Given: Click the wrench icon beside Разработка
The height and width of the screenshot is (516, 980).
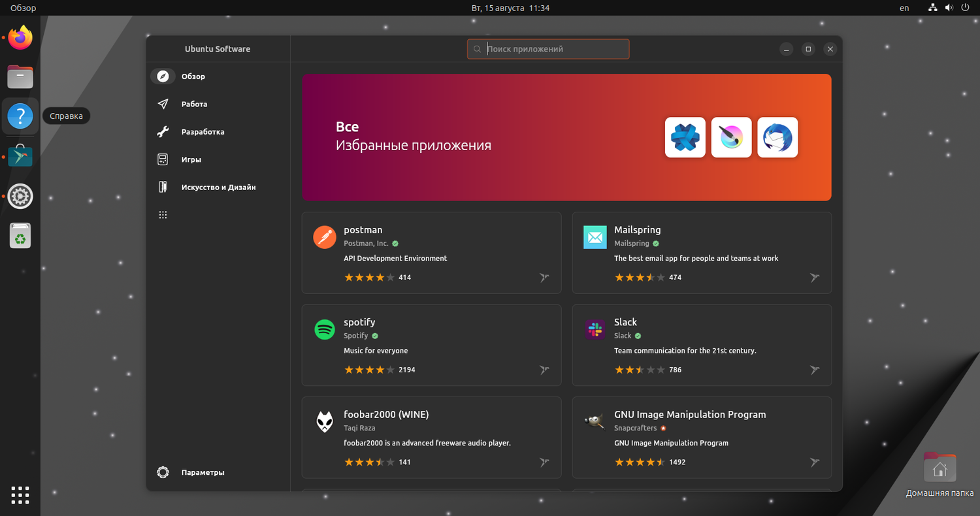Looking at the screenshot, I should coord(163,132).
